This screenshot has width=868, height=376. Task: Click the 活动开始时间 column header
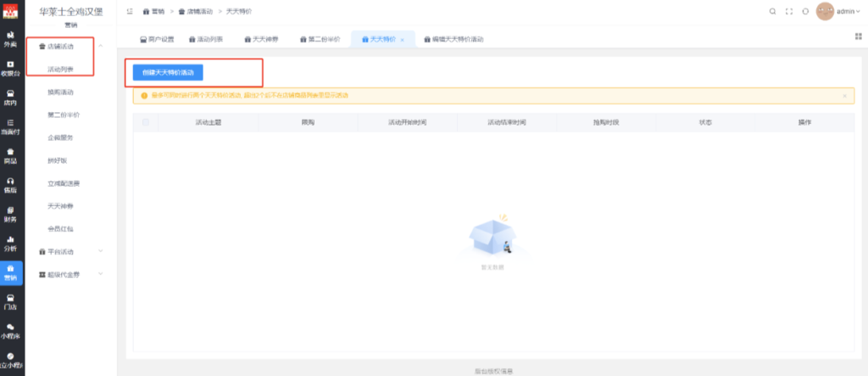point(408,122)
